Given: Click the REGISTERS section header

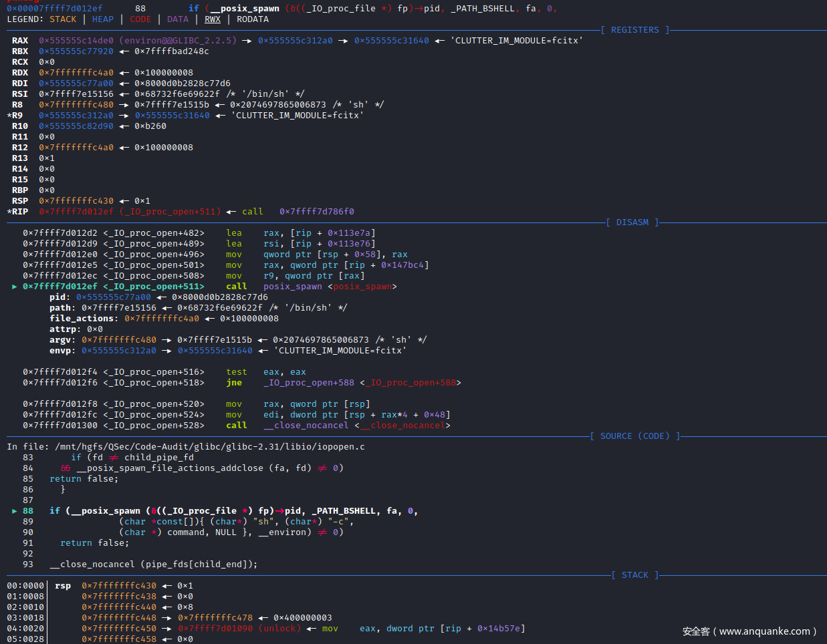Looking at the screenshot, I should (635, 30).
